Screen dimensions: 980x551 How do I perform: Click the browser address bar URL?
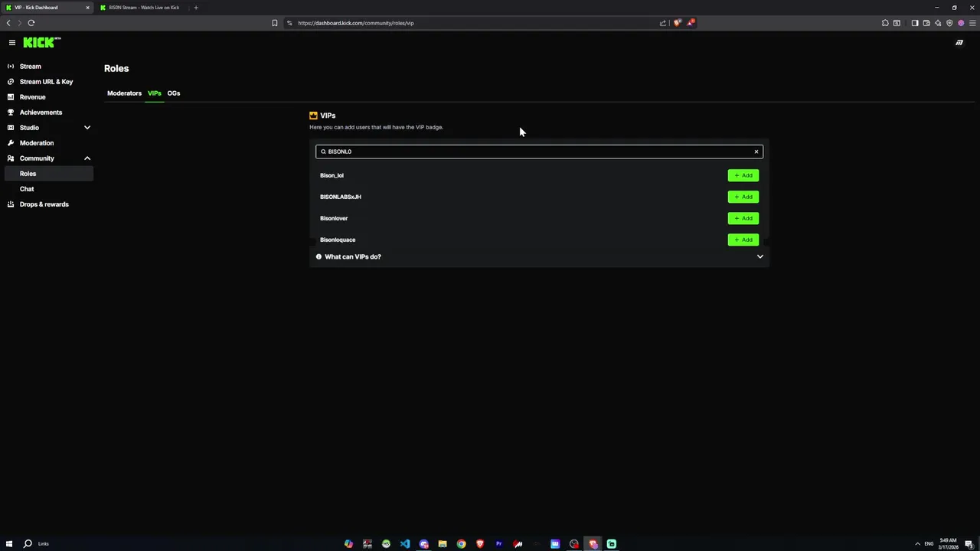tap(355, 23)
